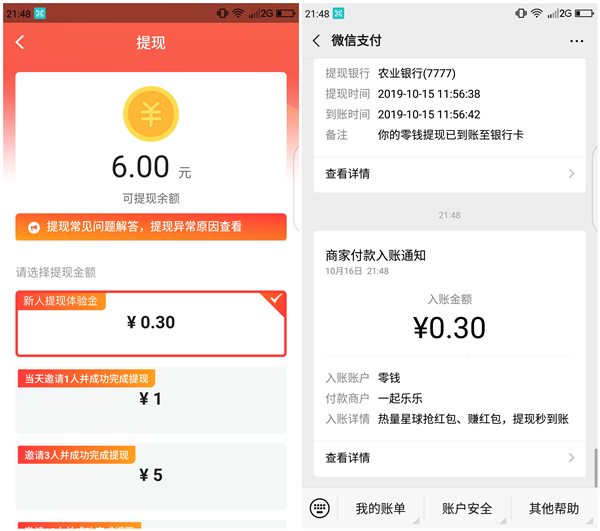This screenshot has width=600, height=531.
Task: Select the ¥ 1 withdrawal amount
Action: tap(150, 397)
